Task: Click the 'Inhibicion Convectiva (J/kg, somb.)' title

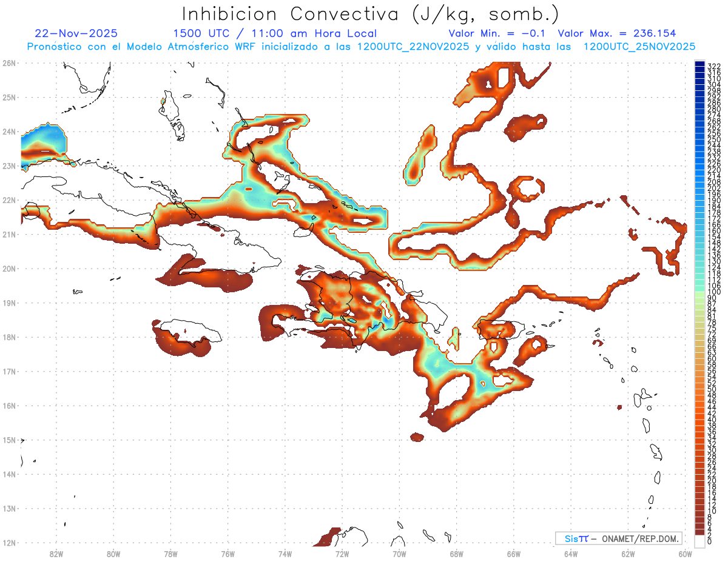Action: [x=371, y=14]
